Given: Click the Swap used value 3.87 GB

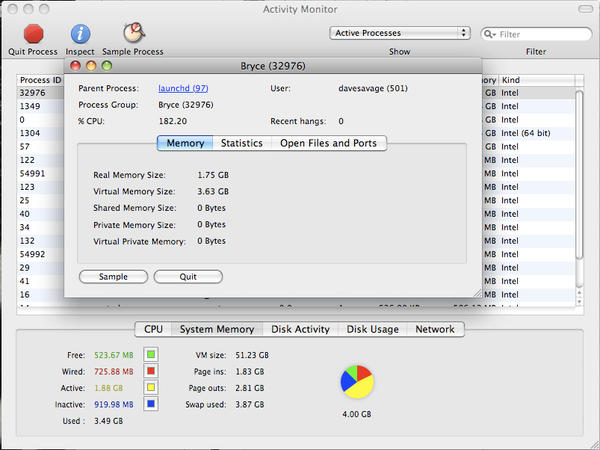Looking at the screenshot, I should tap(250, 404).
